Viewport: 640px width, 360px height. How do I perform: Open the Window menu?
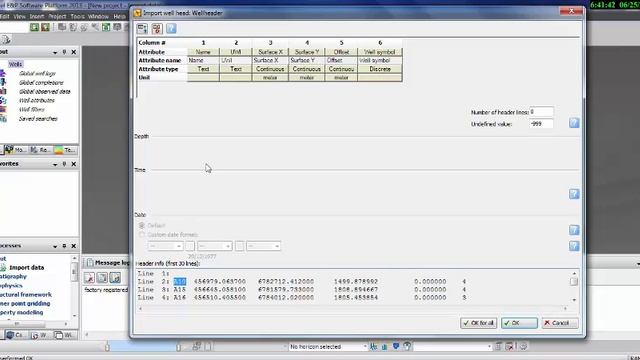point(98,17)
